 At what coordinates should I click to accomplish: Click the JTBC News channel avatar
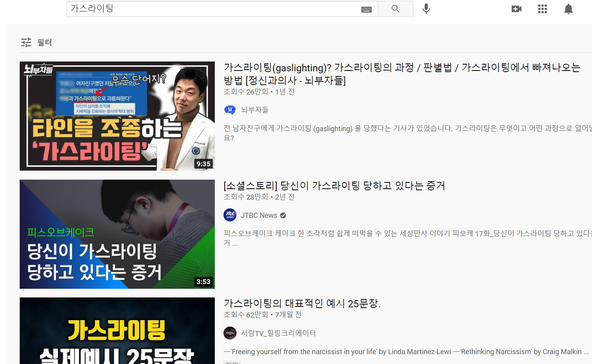click(230, 215)
